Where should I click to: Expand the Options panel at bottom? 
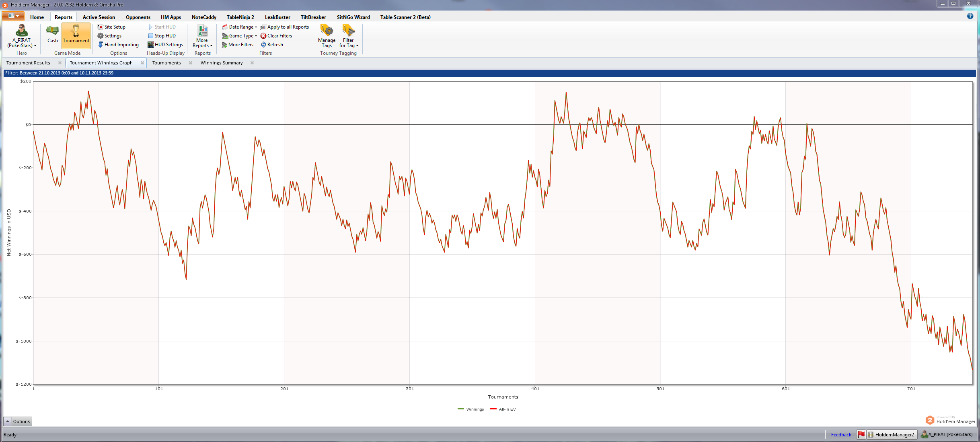[18, 421]
